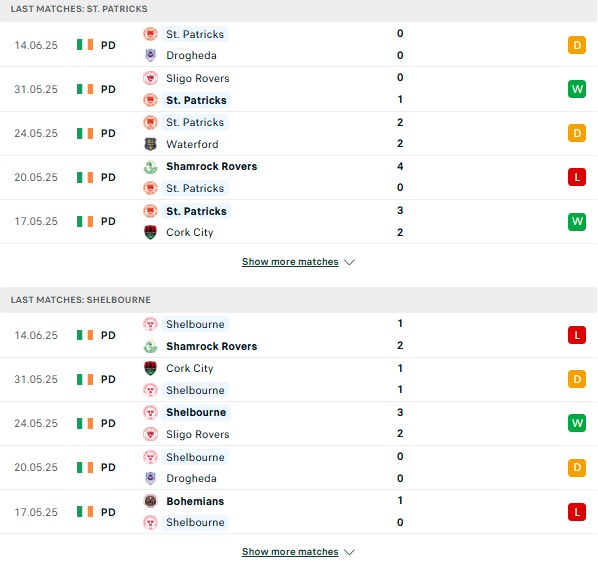Select the Last Matches: St. Patricks section header
Screen dimensions: 598x568
(298, 9)
